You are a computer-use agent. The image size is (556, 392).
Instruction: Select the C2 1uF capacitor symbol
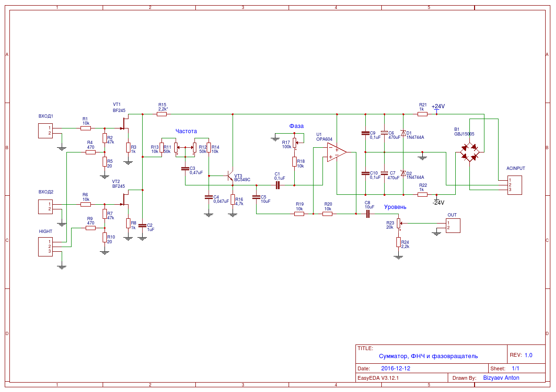(x=142, y=225)
